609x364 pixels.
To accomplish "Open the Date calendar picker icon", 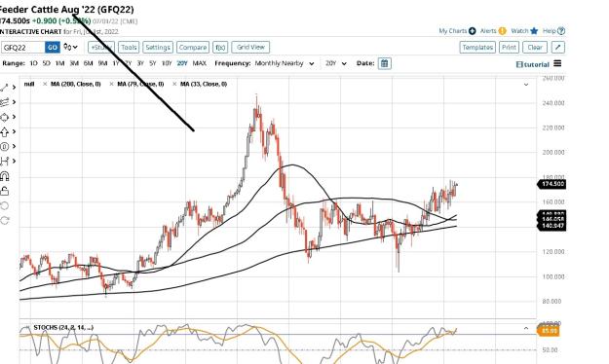I will 385,63.
